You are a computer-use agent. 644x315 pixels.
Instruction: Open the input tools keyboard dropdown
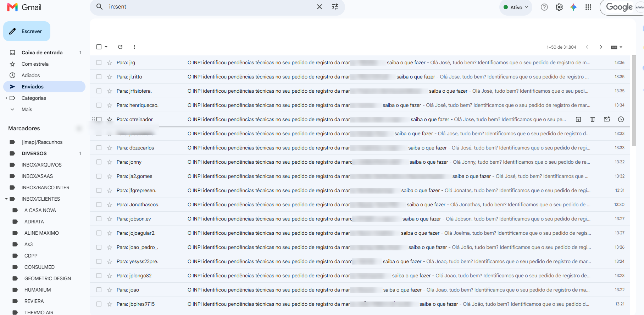[x=617, y=47]
